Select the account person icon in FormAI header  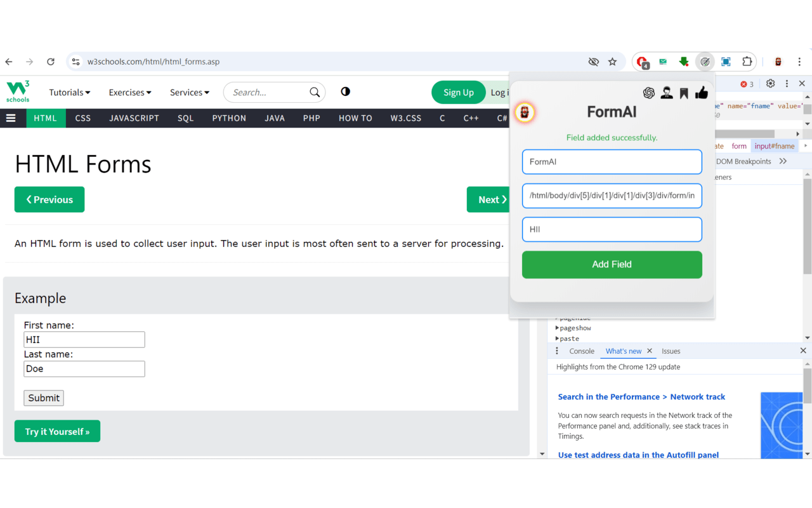(666, 93)
